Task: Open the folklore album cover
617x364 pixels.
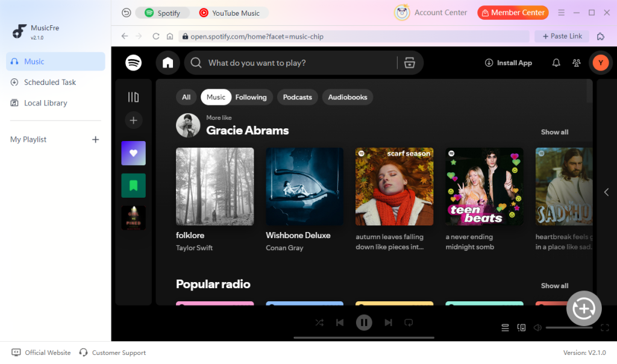Action: coord(215,187)
